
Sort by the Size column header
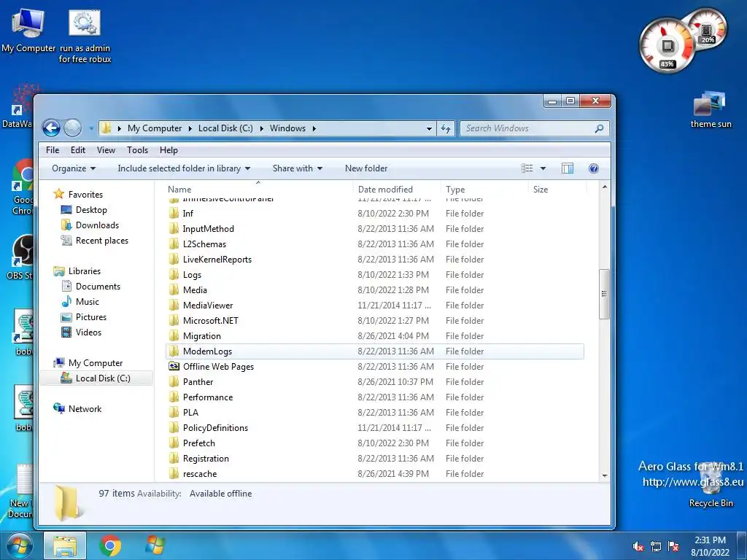point(541,189)
